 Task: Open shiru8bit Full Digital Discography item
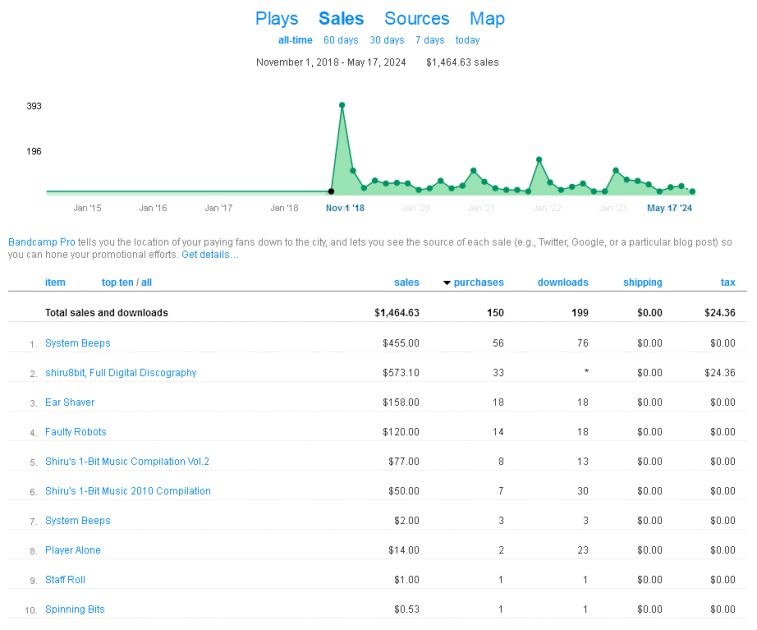pyautogui.click(x=121, y=373)
